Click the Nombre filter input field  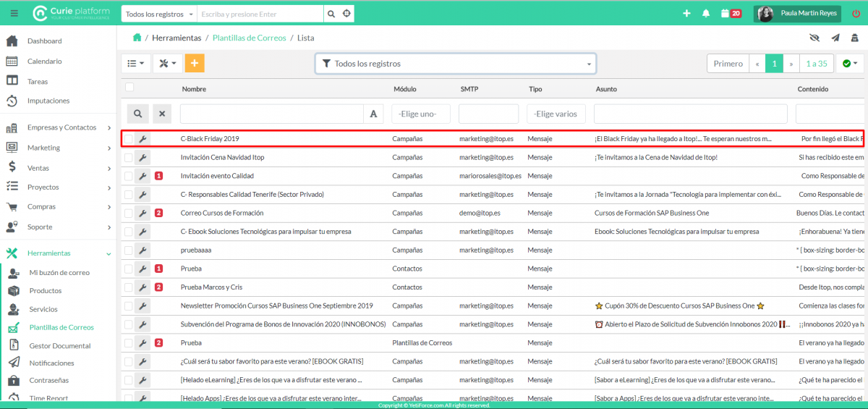(271, 114)
